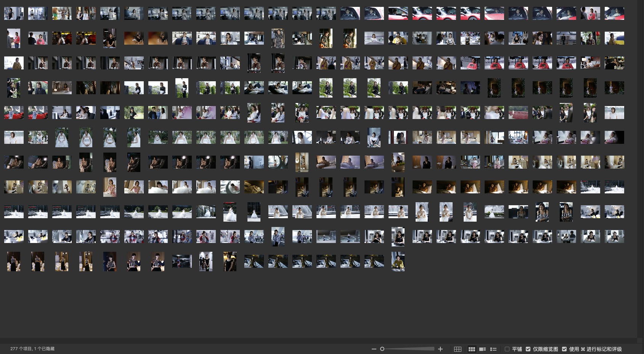Click the minus icon to shrink thumbnails

374,349
